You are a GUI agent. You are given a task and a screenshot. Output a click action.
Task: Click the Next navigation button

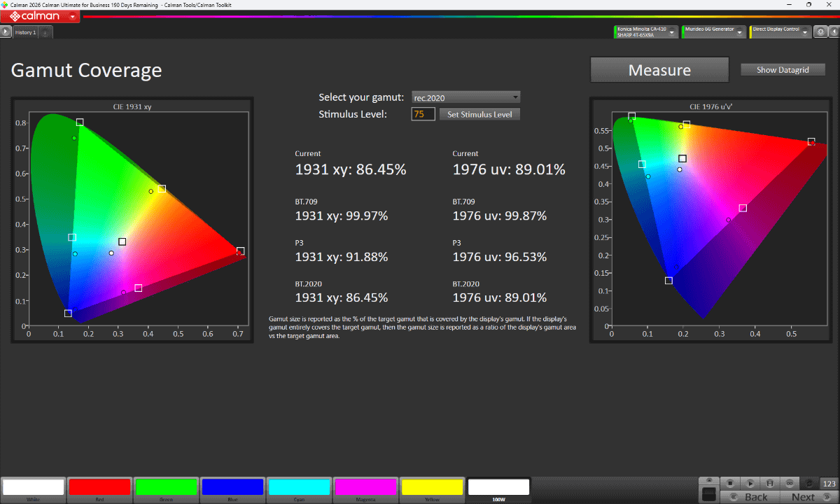809,497
